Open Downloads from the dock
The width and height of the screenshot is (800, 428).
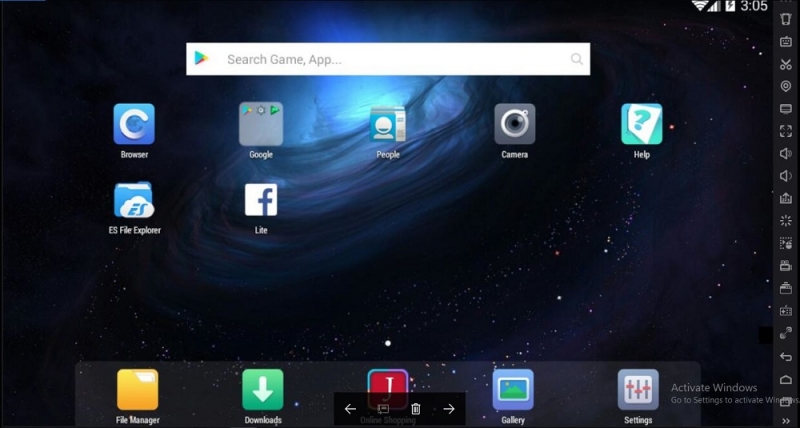(263, 390)
